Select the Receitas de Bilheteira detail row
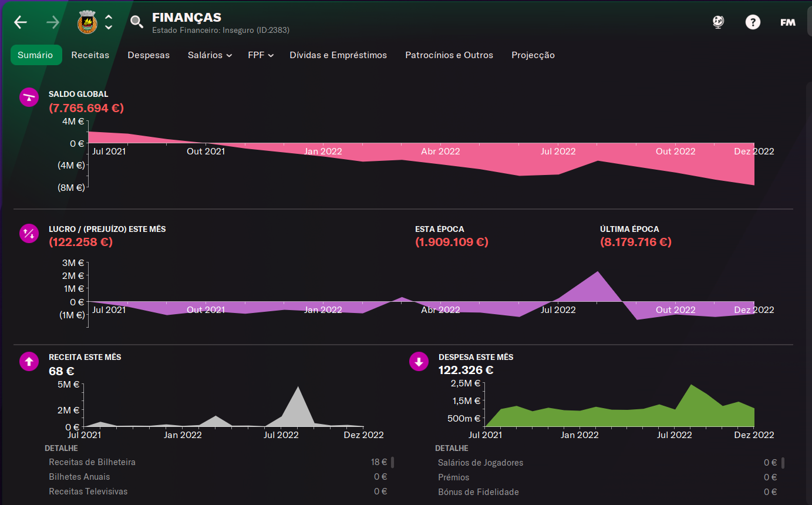Viewport: 812px width, 505px height. coord(218,462)
